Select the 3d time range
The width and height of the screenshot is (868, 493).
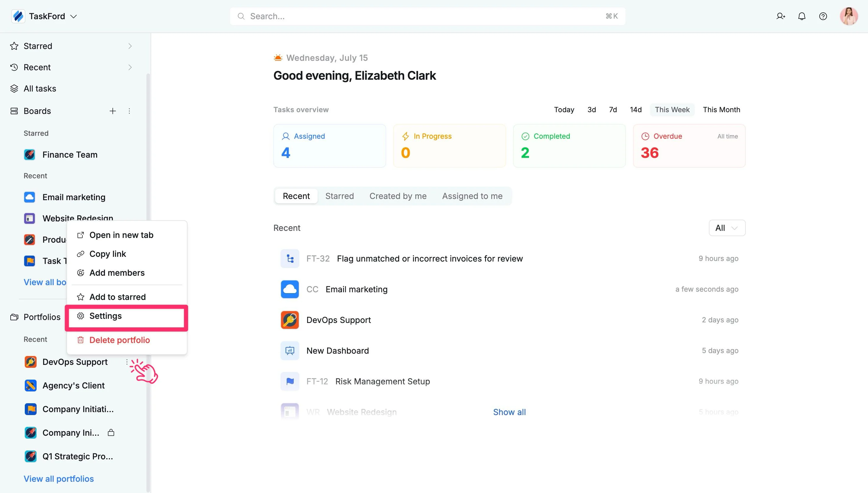pyautogui.click(x=591, y=110)
